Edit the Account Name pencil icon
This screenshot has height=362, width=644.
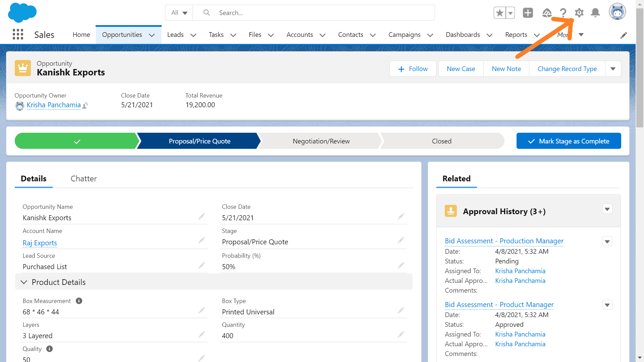202,240
